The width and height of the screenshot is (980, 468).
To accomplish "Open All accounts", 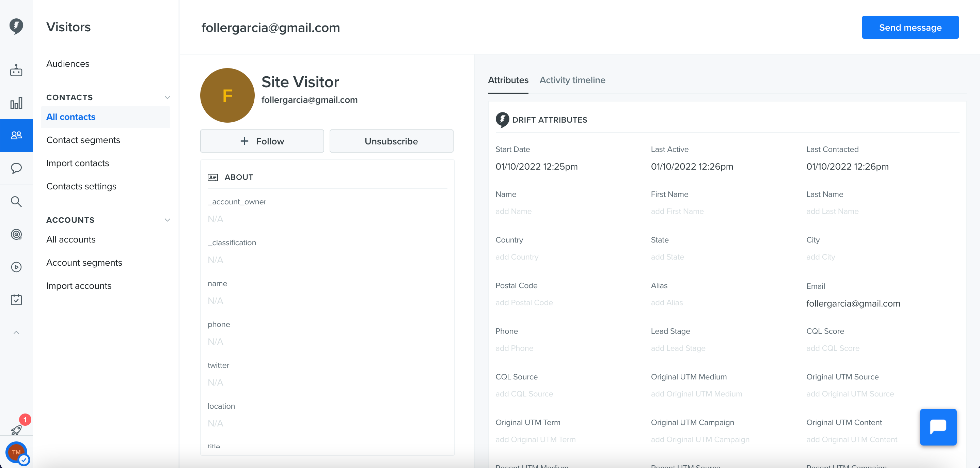I will [x=71, y=239].
